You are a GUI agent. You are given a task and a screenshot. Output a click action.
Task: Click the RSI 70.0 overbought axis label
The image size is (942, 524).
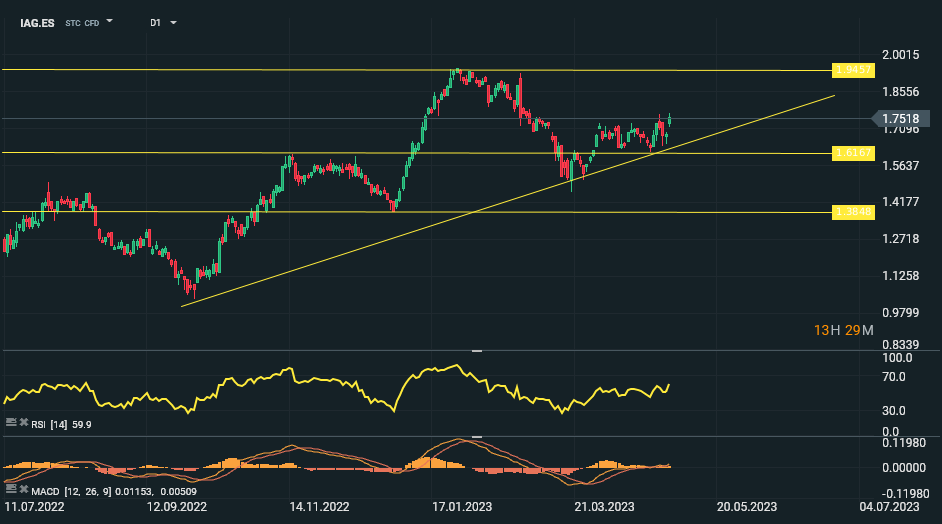tap(893, 377)
